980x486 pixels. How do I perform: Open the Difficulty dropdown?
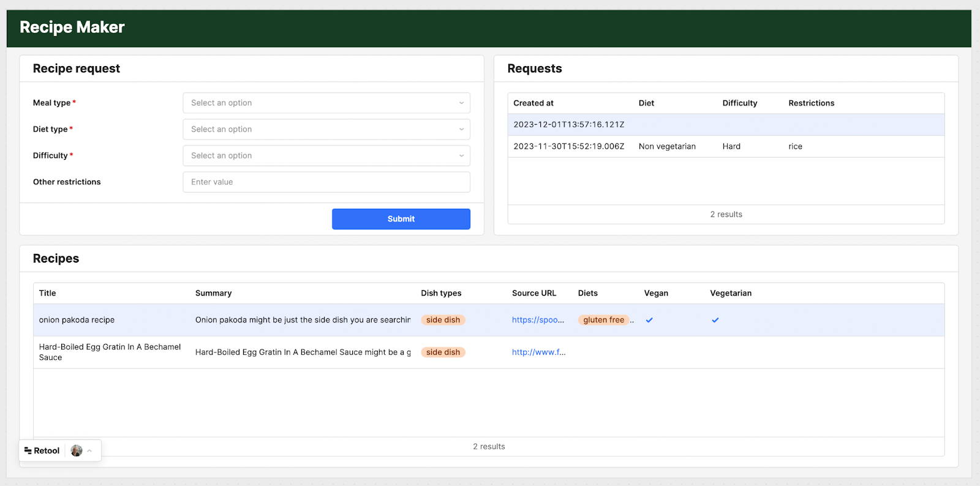coord(326,155)
